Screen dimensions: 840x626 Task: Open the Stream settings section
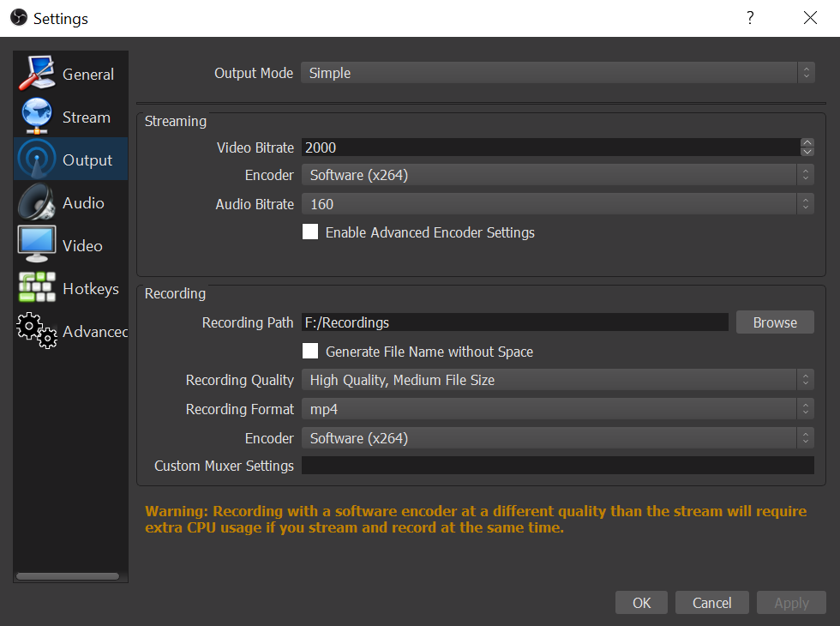36,116
